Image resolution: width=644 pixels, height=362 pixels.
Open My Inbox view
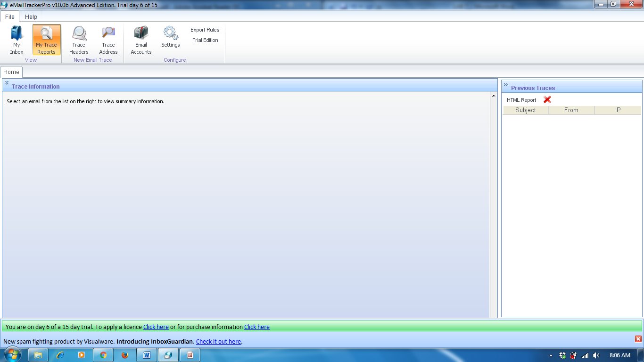tap(16, 40)
